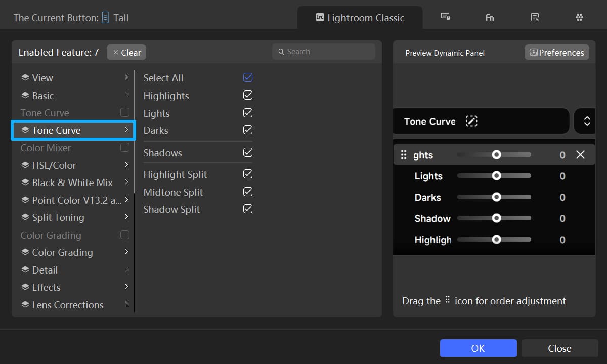
Task: Open the Preferences button
Action: pyautogui.click(x=557, y=52)
